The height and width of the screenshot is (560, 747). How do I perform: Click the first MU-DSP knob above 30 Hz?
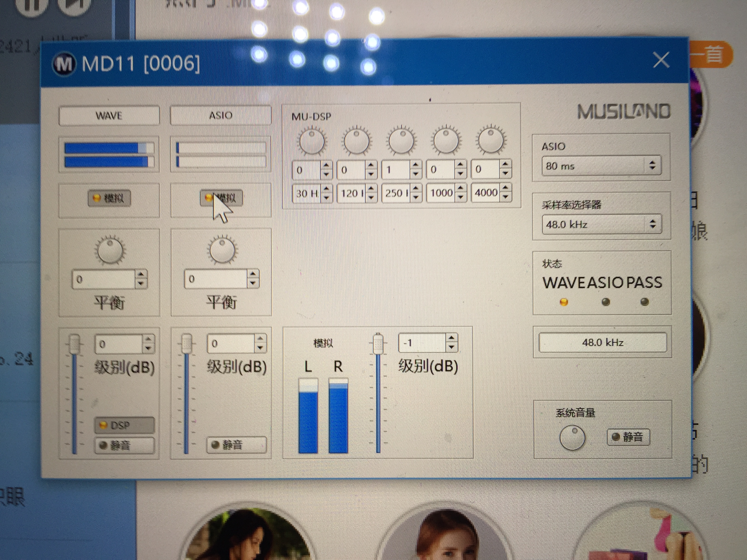(x=312, y=141)
